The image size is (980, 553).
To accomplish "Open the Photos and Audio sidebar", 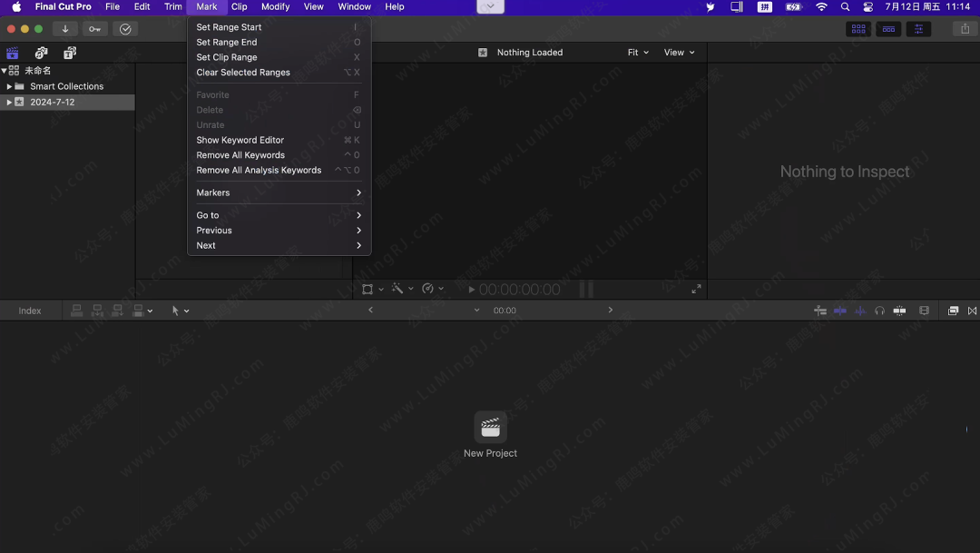I will coord(41,53).
